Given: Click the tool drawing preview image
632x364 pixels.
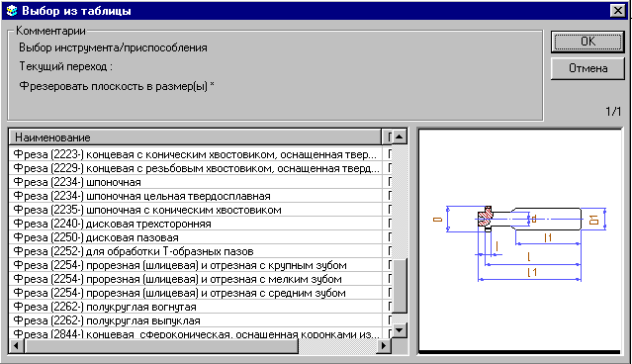Looking at the screenshot, I should click(520, 240).
